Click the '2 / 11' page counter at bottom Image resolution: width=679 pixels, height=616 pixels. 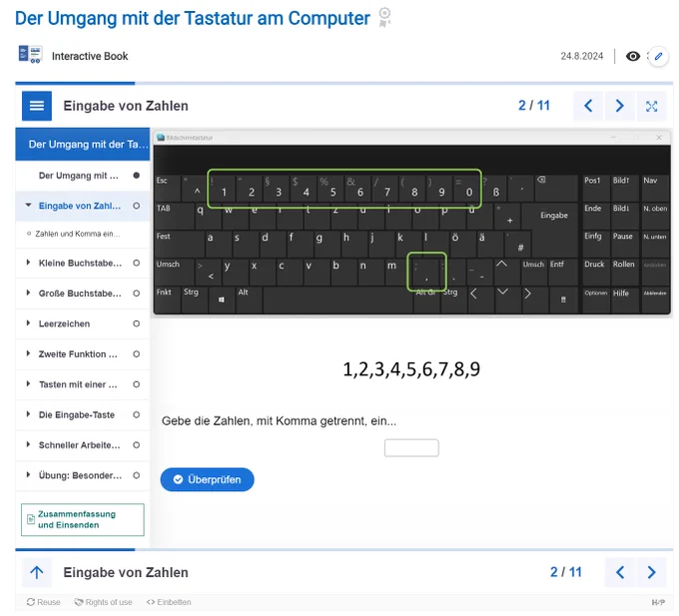565,572
